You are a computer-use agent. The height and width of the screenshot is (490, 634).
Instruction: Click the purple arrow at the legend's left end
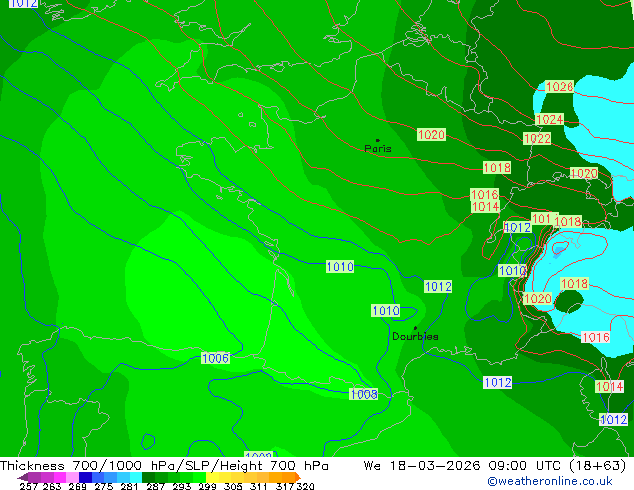point(23,477)
